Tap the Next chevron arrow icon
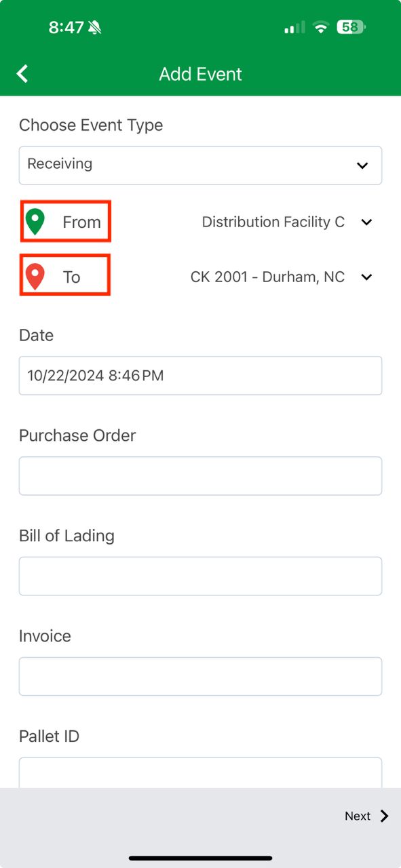 (385, 816)
